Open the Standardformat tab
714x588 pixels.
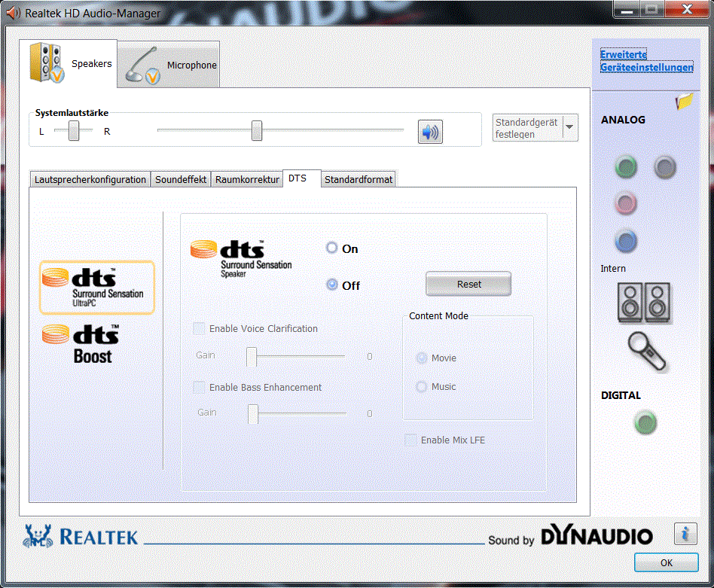tap(359, 179)
